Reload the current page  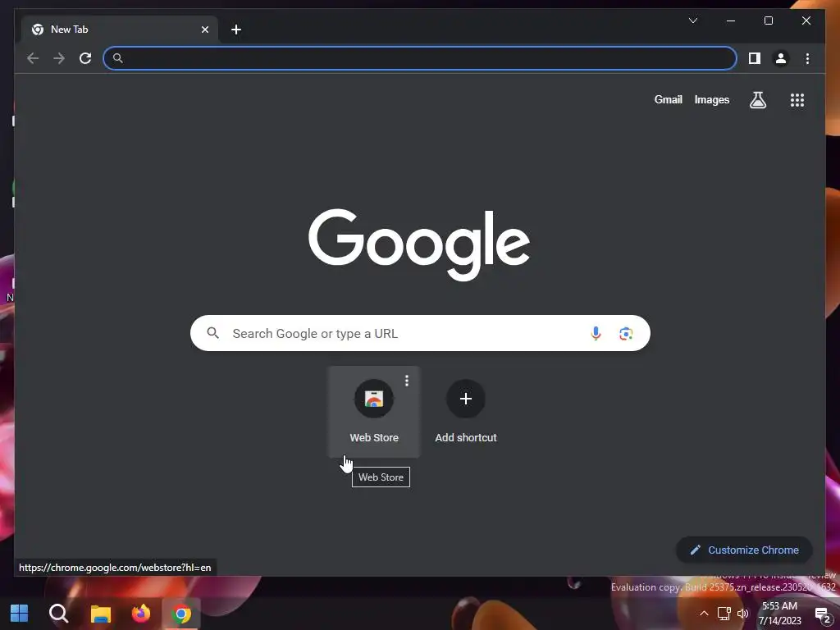point(85,58)
